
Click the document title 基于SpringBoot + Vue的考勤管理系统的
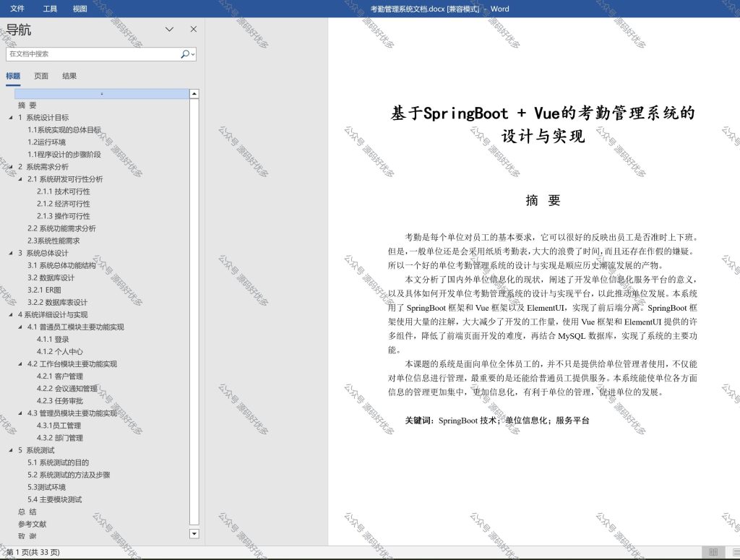coord(543,113)
